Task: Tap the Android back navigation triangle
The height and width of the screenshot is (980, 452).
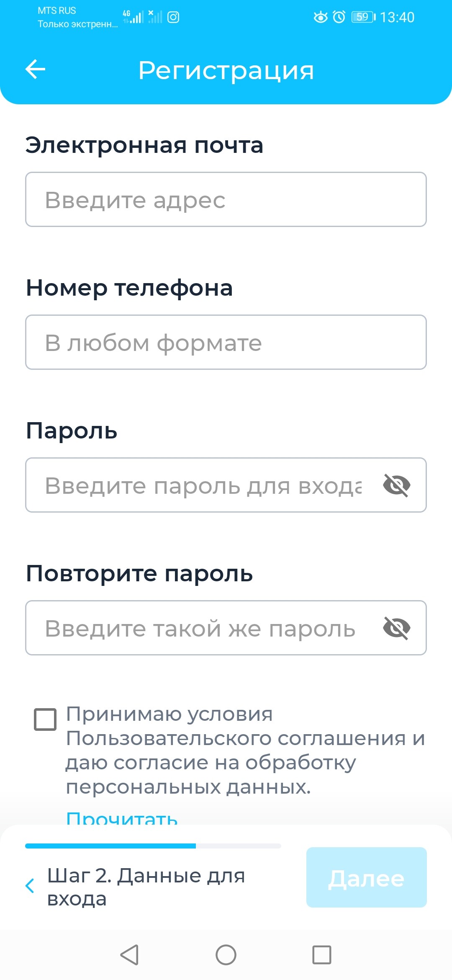Action: 129,955
